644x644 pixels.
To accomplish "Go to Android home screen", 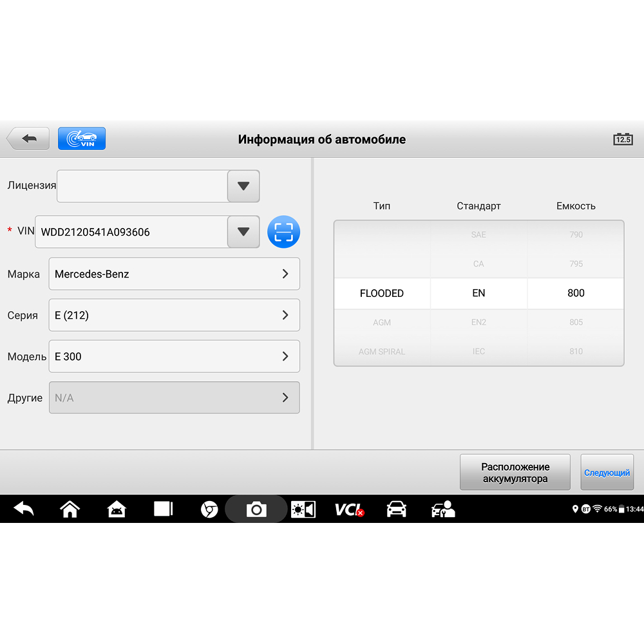I will coord(70,509).
